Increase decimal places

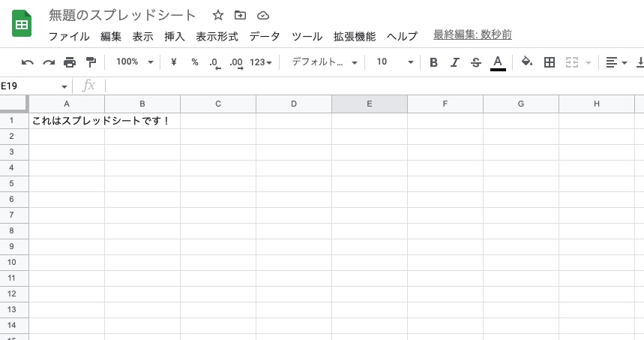pyautogui.click(x=236, y=63)
